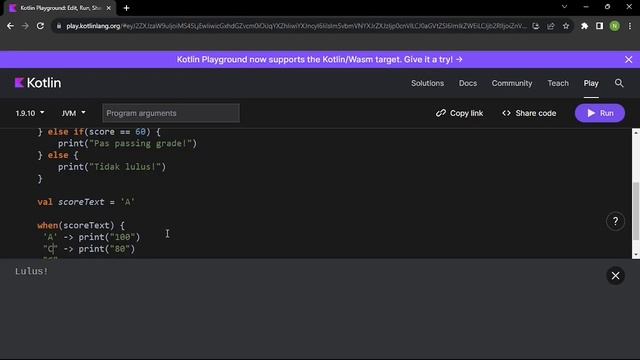Click the editor scrollbar up arrow
640x360 pixels.
636,133
